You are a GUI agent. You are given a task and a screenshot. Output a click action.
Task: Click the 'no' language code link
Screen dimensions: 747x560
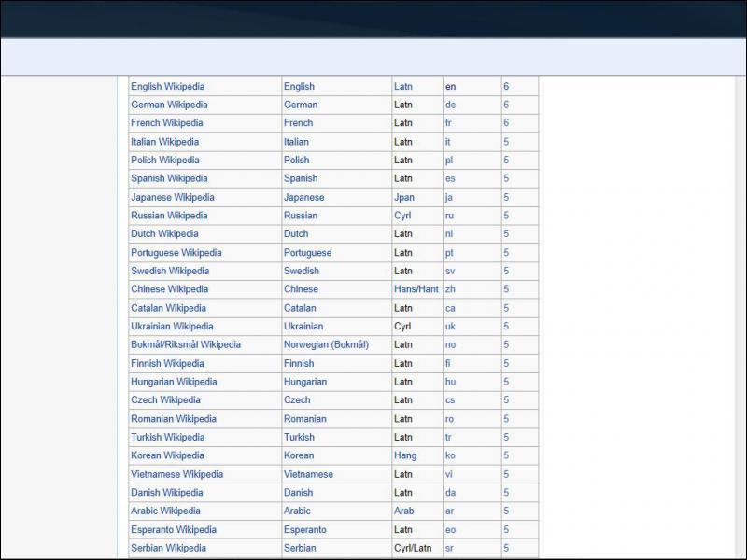451,344
